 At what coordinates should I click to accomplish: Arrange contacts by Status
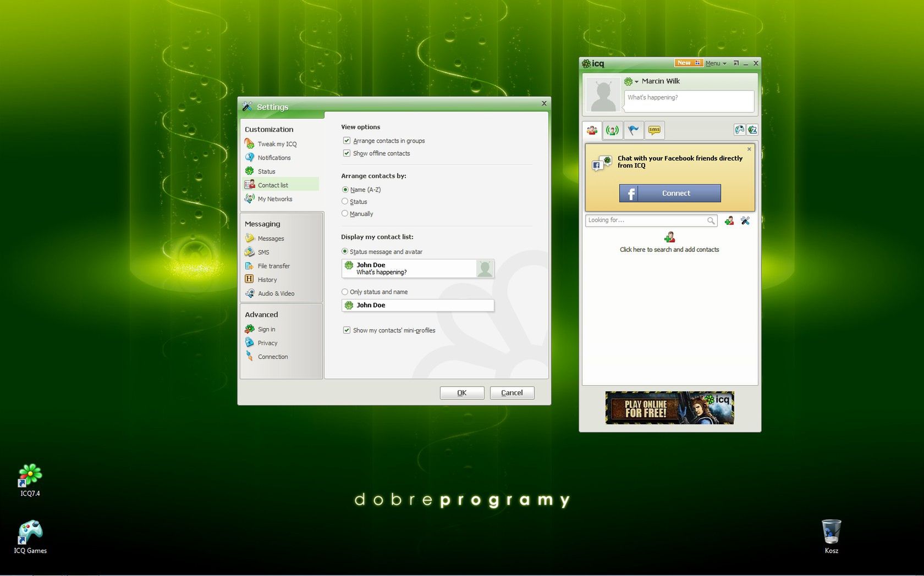[345, 202]
